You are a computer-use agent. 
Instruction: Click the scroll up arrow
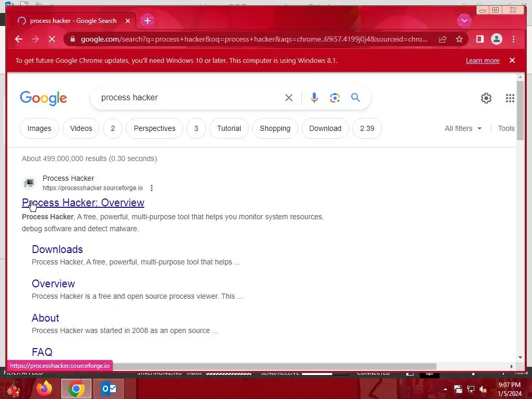[520, 77]
